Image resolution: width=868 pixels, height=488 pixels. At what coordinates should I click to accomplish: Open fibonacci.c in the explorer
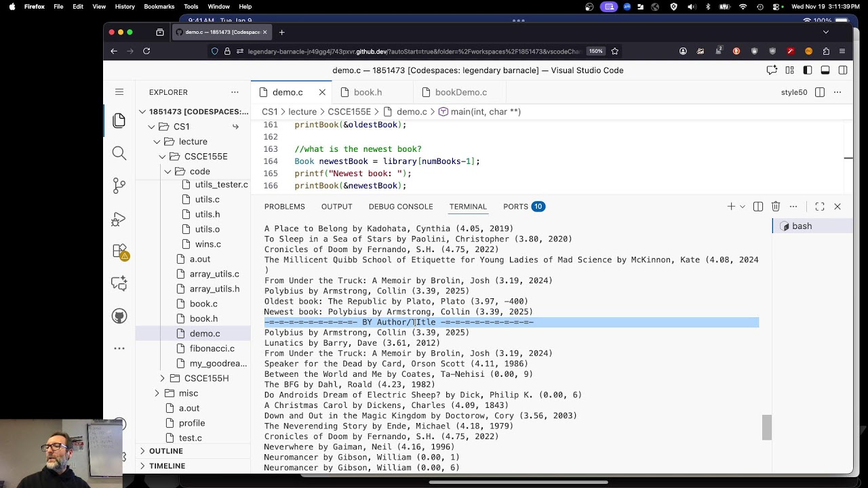click(212, 348)
